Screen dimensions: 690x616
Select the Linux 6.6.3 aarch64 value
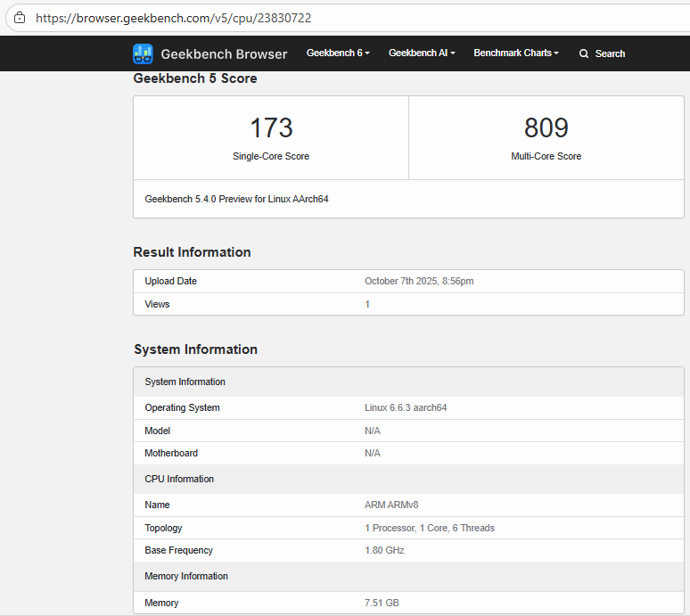[x=406, y=408]
